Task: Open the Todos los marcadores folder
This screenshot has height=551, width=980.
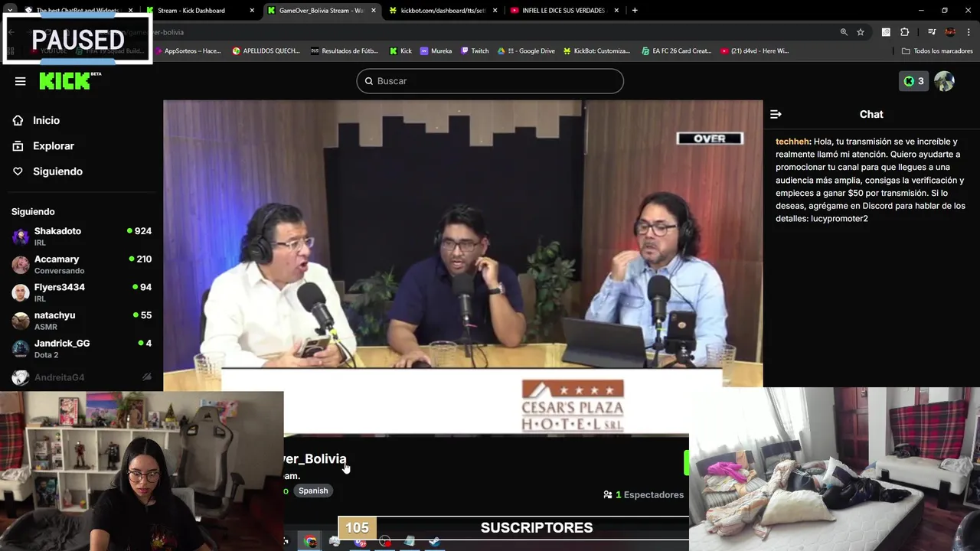Action: tap(937, 51)
